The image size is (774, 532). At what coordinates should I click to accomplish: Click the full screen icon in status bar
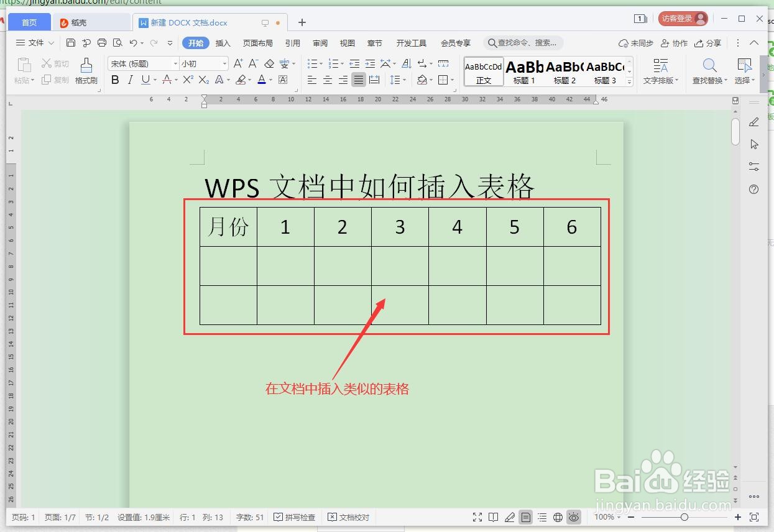click(x=477, y=517)
